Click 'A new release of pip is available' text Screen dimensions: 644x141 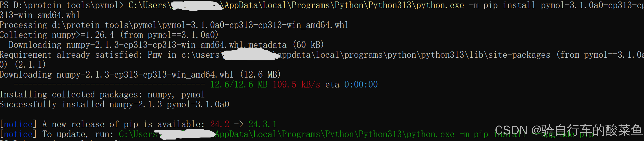(123, 124)
